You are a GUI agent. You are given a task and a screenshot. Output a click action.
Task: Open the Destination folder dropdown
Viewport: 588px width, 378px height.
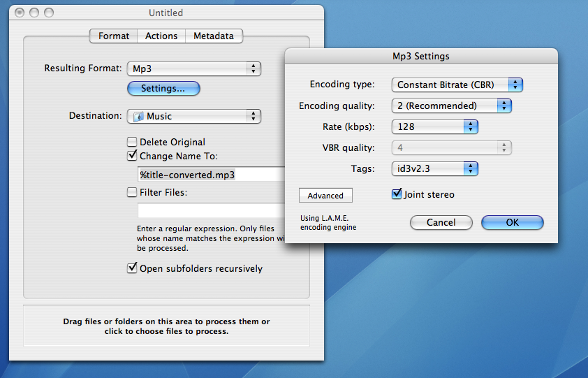pos(193,117)
